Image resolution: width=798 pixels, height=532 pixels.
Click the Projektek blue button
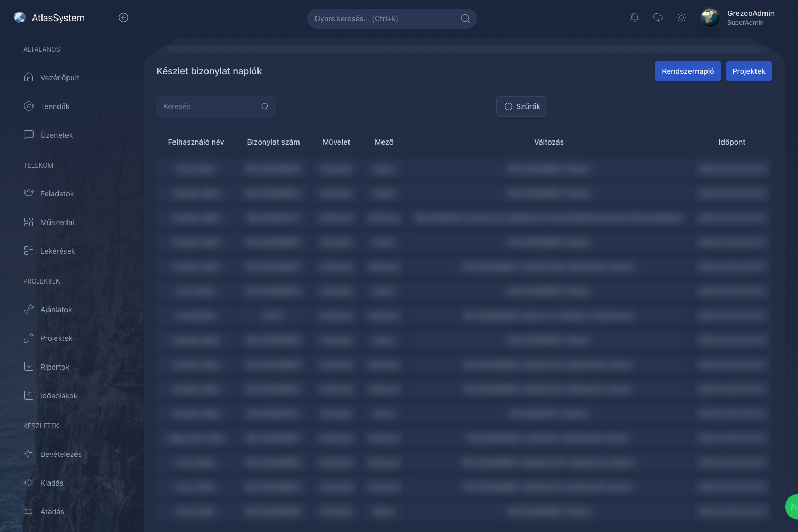[749, 71]
